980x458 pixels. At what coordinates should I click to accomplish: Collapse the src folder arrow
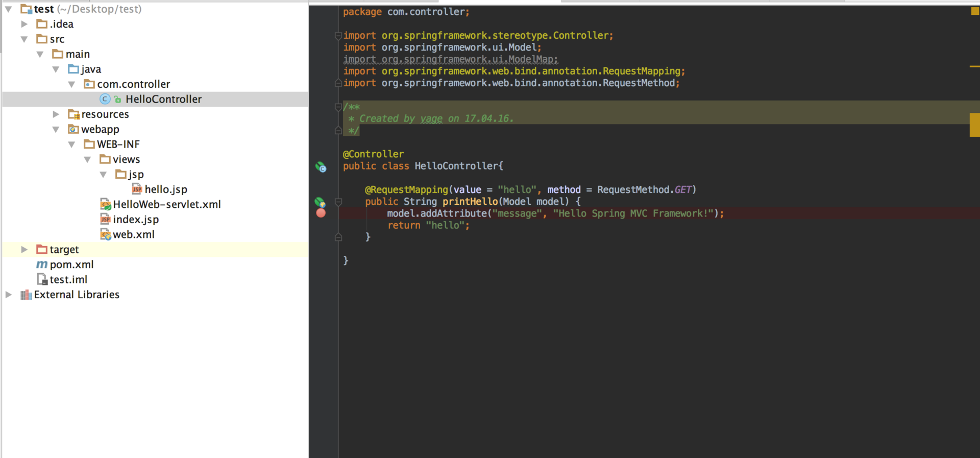tap(24, 39)
